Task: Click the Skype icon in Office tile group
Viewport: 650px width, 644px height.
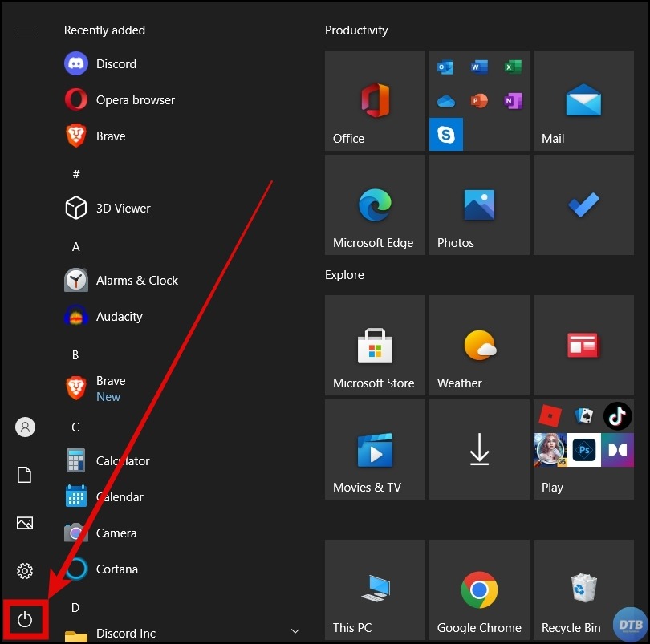Action: (446, 135)
